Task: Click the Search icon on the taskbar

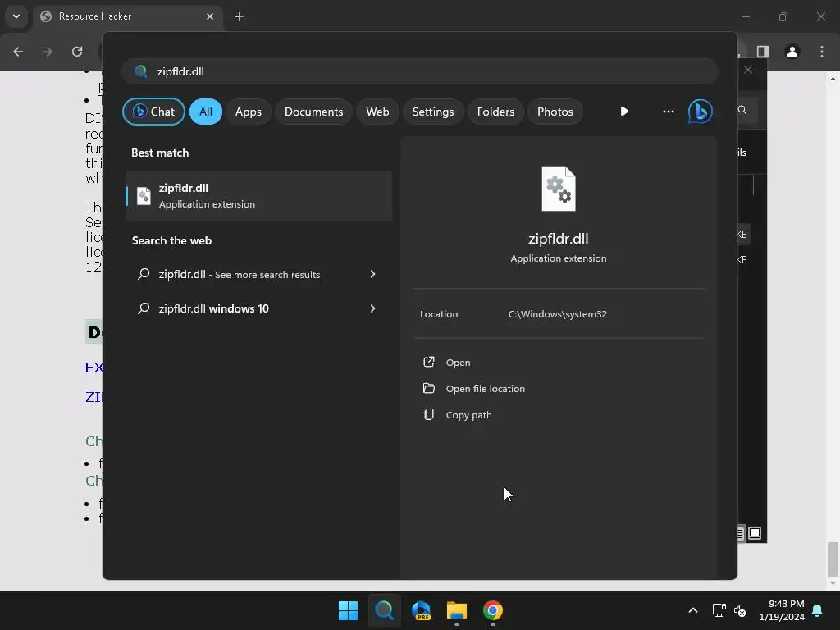Action: [x=384, y=610]
